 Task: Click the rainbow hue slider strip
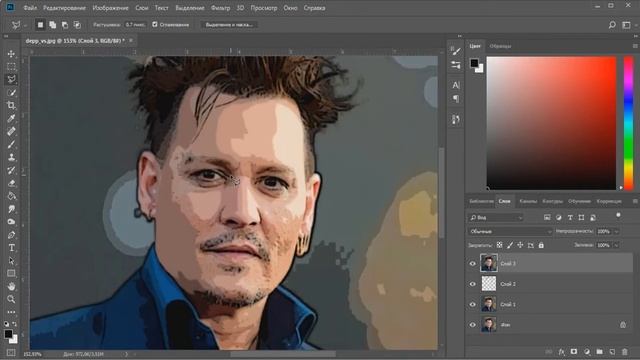(629, 123)
